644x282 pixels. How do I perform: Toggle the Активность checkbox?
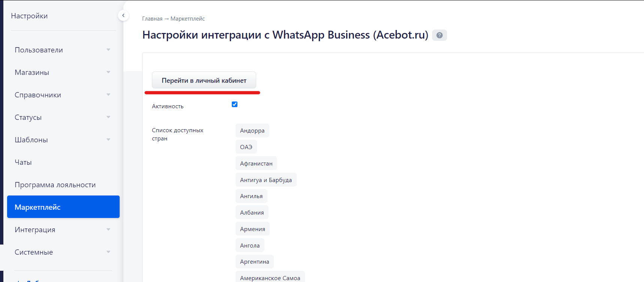(234, 104)
